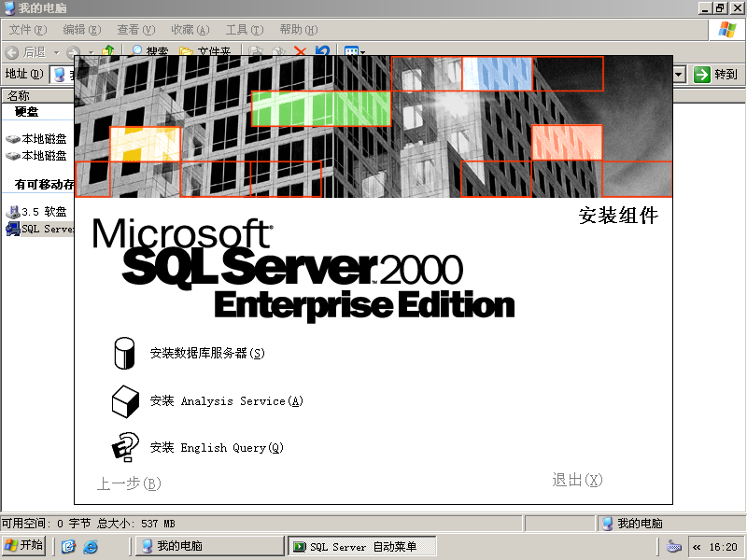747x560 pixels.
Task: Switch to SQL Server 自动菜单 taskbar button
Action: click(362, 546)
